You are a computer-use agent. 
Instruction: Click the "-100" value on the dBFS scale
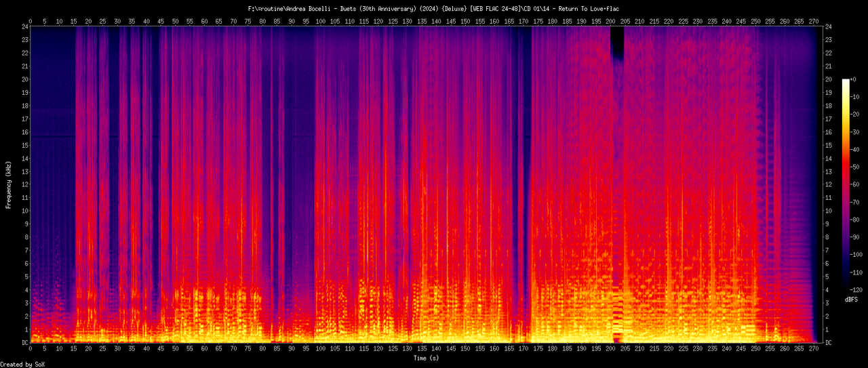(857, 255)
